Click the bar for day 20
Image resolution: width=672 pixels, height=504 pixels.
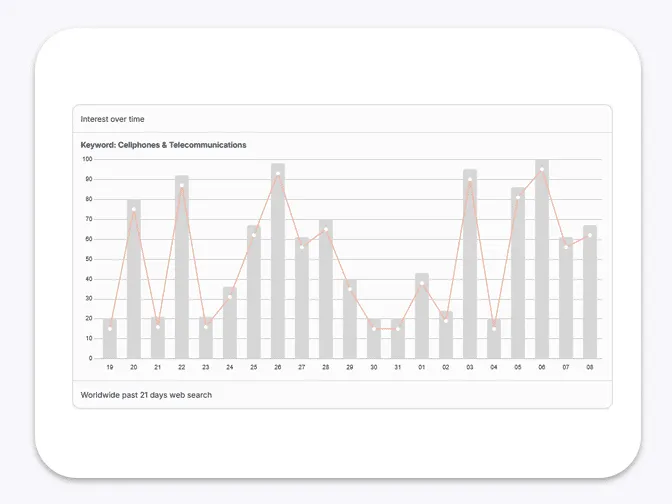click(134, 280)
